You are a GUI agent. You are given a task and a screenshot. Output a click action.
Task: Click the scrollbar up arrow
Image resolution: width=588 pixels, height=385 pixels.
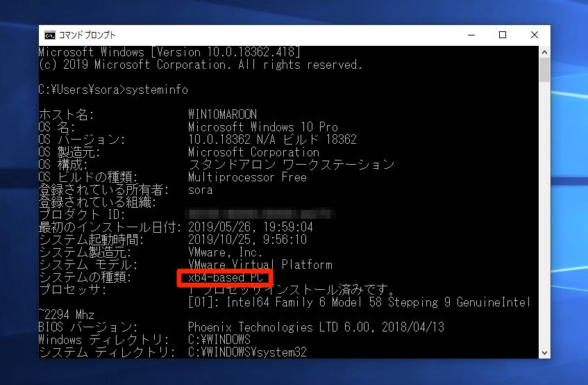[544, 52]
